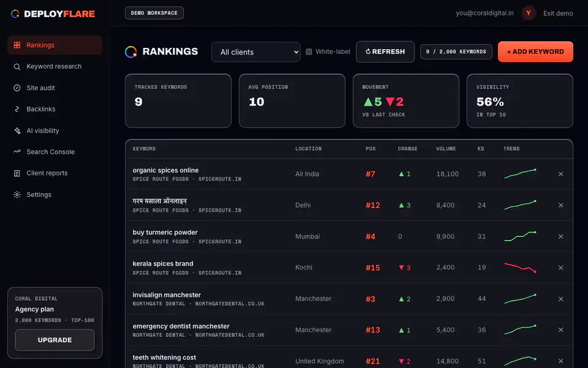Click the Settings gear icon

tap(17, 194)
